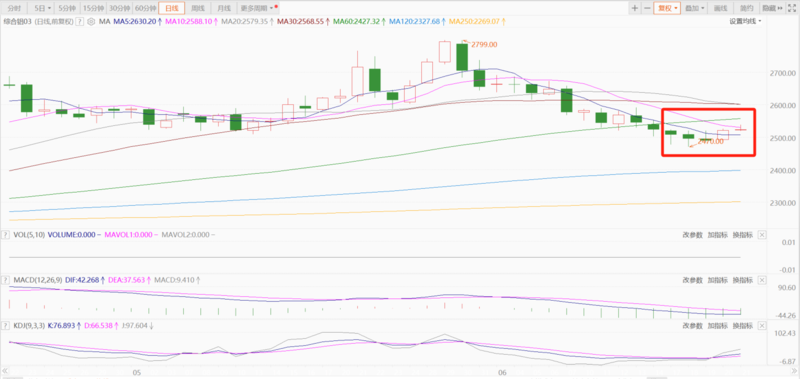Open the 复权 dropdown
Screen dimensions: 800x379
click(667, 8)
